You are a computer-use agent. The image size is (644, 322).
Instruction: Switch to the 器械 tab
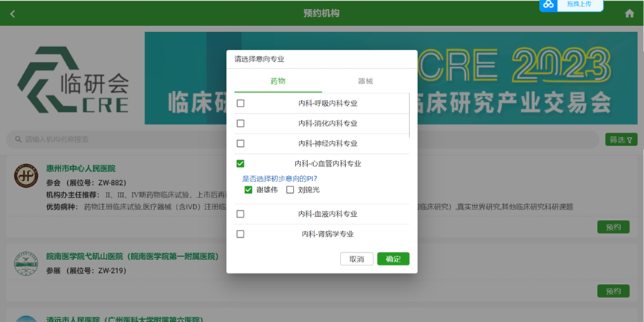(365, 81)
